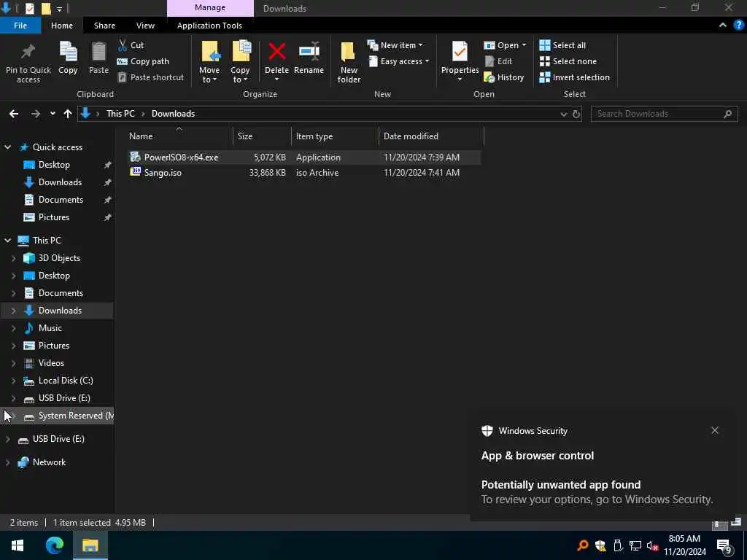Minimize the ribbon with the chevron
This screenshot has height=560, width=747.
pos(723,26)
